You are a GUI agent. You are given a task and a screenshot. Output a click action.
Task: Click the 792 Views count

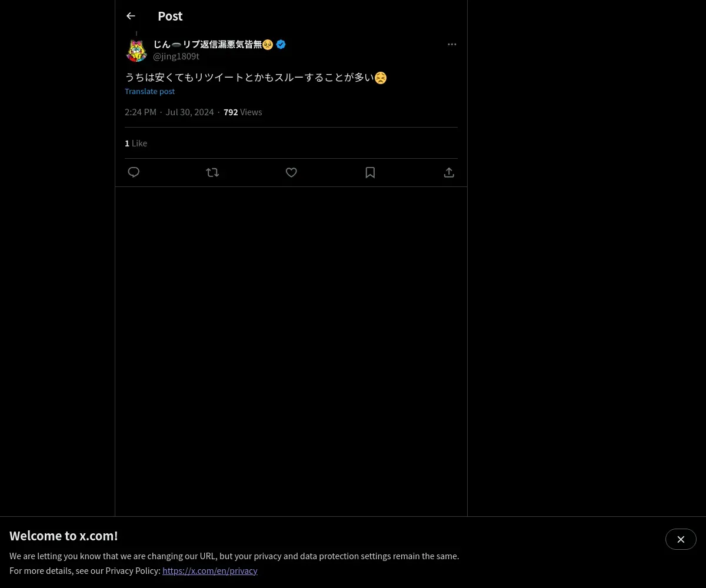tap(242, 112)
